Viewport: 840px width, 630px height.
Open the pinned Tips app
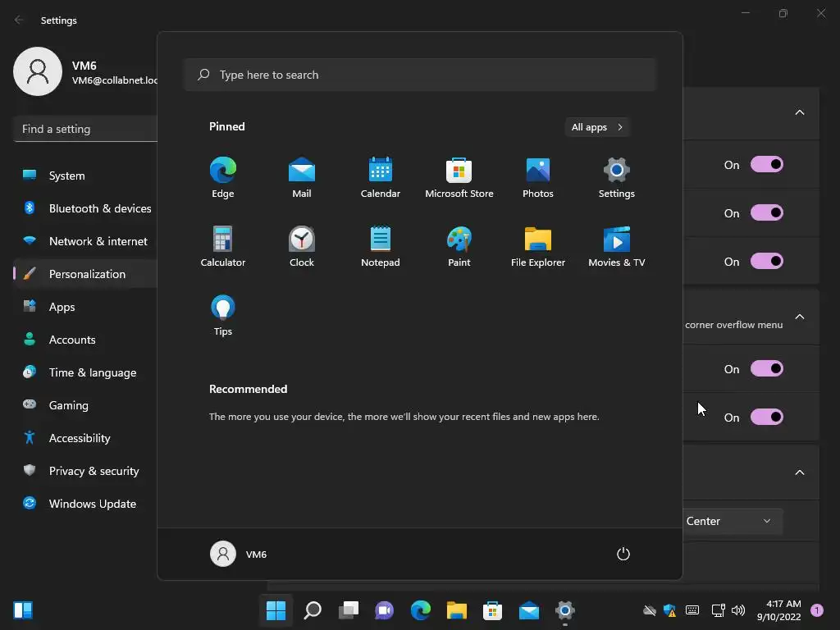[223, 316]
